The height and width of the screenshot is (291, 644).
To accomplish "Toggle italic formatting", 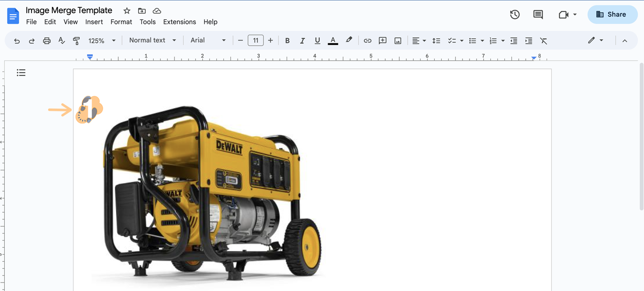I will click(302, 41).
